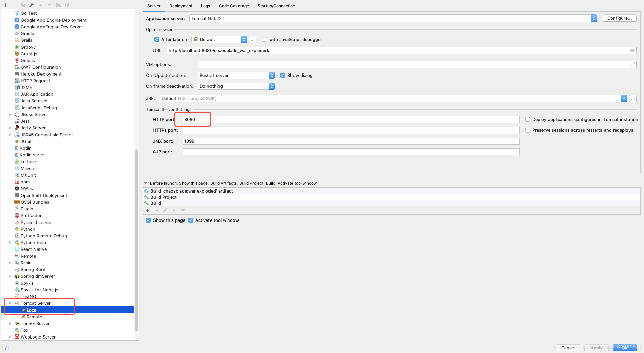The width and height of the screenshot is (644, 353).
Task: Select npm template
Action: pyautogui.click(x=25, y=182)
